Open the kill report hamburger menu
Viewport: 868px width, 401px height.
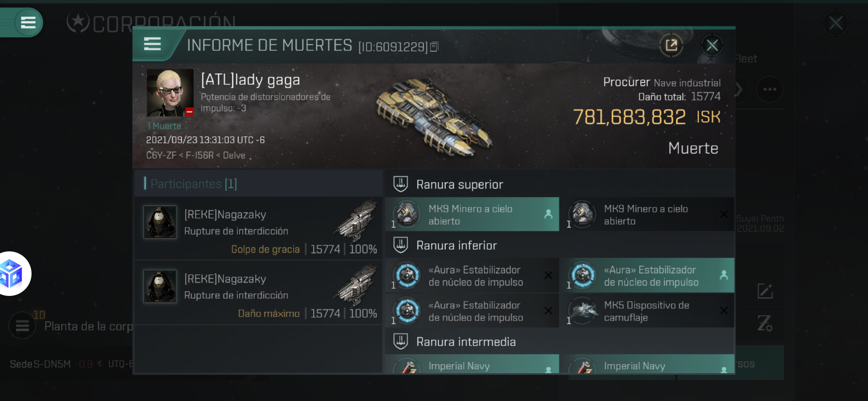pyautogui.click(x=152, y=44)
